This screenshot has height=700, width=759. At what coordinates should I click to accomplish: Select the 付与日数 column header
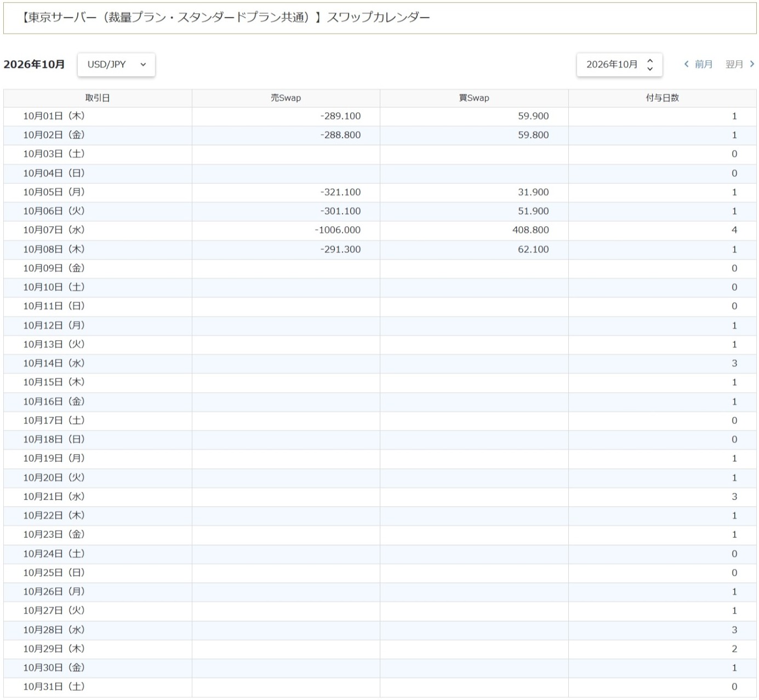coord(662,98)
